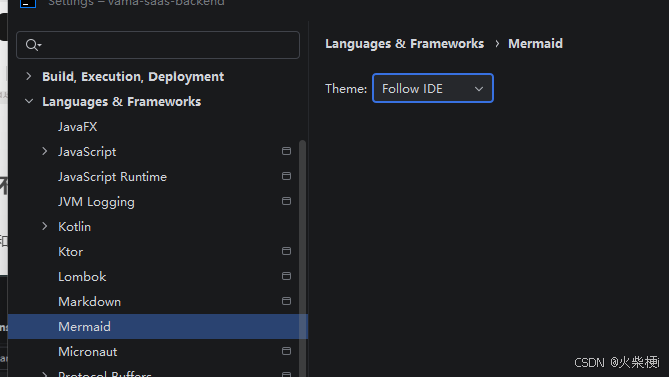Click the search magnifier icon

[33, 45]
